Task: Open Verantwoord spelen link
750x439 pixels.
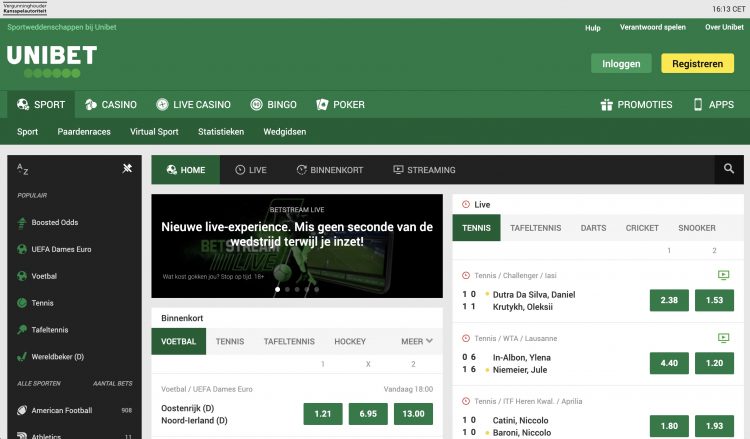Action: click(x=653, y=27)
